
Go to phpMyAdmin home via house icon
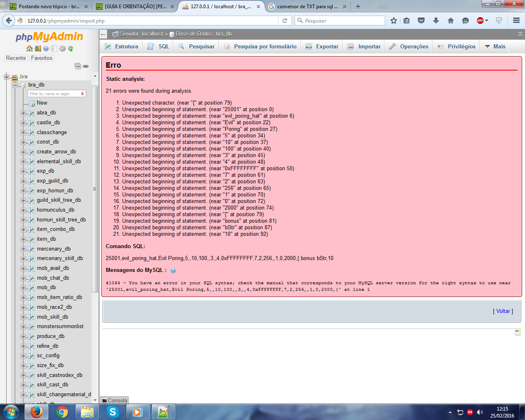tap(30, 48)
